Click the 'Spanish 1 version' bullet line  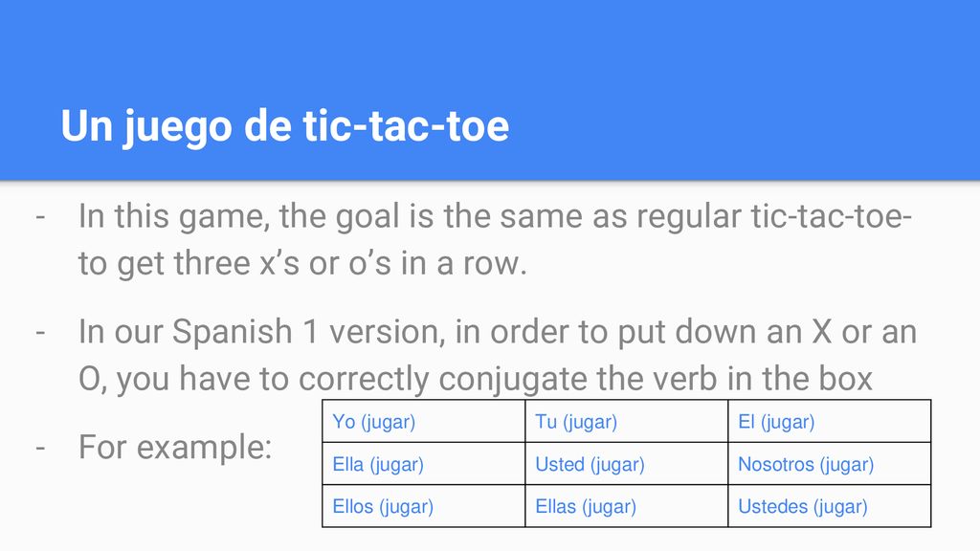pos(498,332)
